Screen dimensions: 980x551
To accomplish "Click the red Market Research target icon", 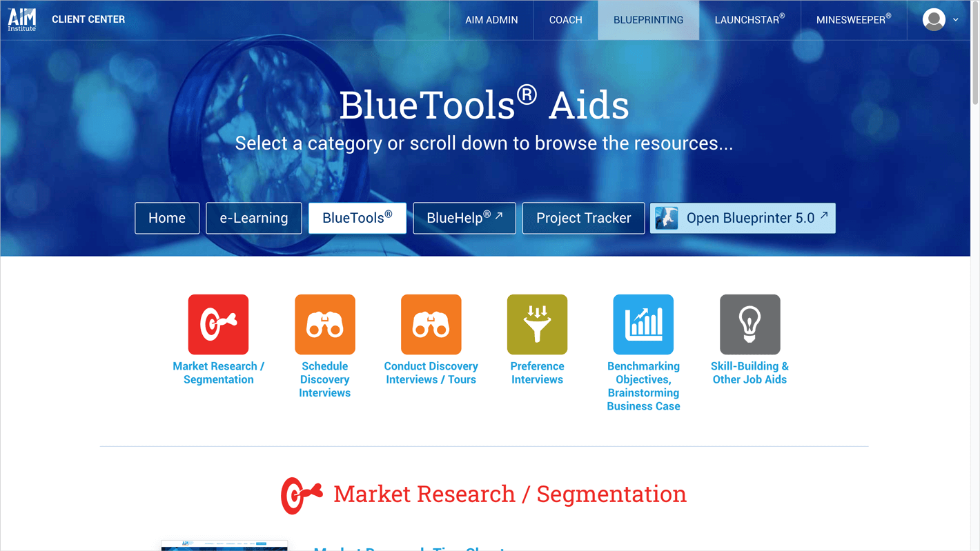I will [x=218, y=325].
